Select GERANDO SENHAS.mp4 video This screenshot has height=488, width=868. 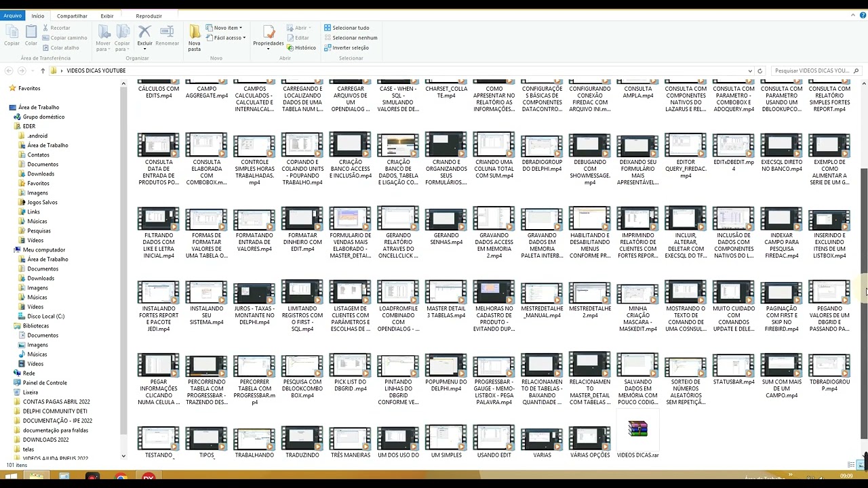(x=446, y=226)
